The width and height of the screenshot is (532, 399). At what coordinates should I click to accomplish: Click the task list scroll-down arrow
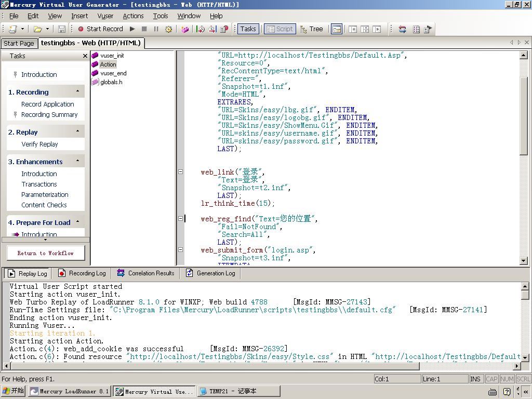pyautogui.click(x=46, y=240)
